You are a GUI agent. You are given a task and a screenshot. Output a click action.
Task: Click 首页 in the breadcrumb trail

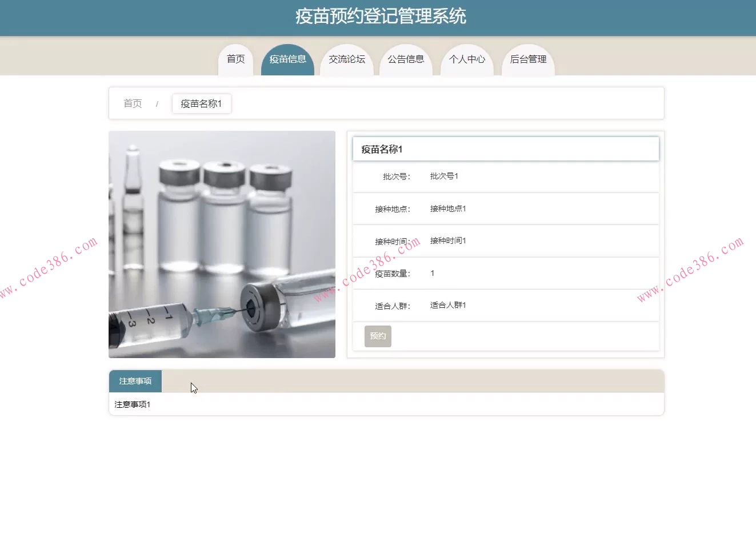133,103
